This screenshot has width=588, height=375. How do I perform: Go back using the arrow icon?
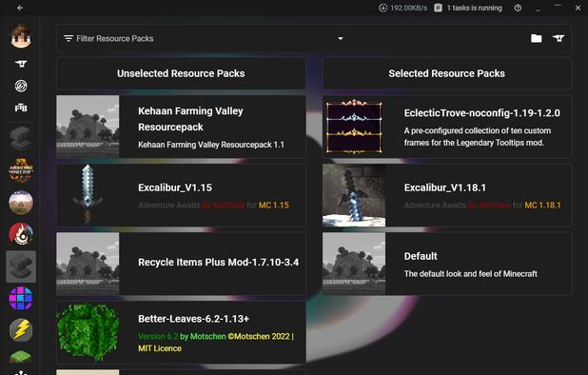[20, 8]
